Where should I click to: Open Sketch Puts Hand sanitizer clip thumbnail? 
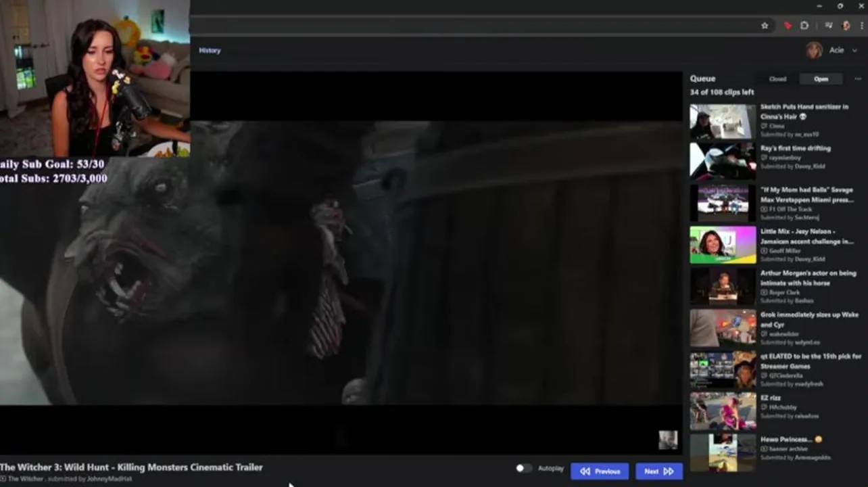pyautogui.click(x=723, y=120)
